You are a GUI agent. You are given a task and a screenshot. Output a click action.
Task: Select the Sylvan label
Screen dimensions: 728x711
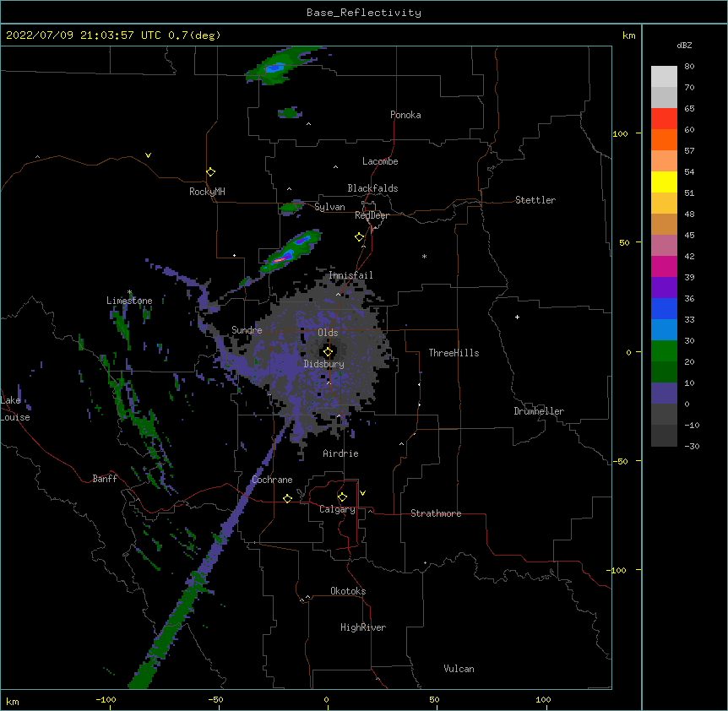pos(329,207)
